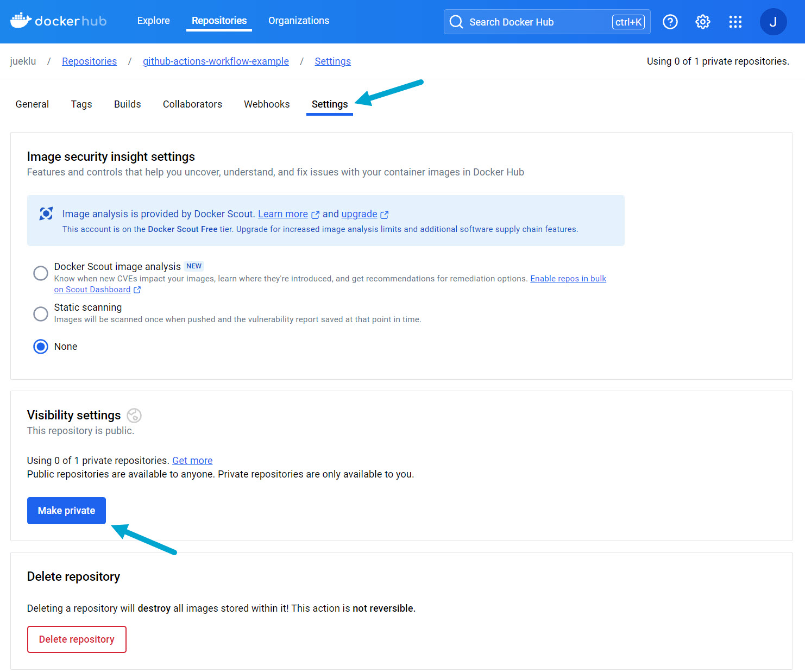Open the help question mark icon

point(670,22)
